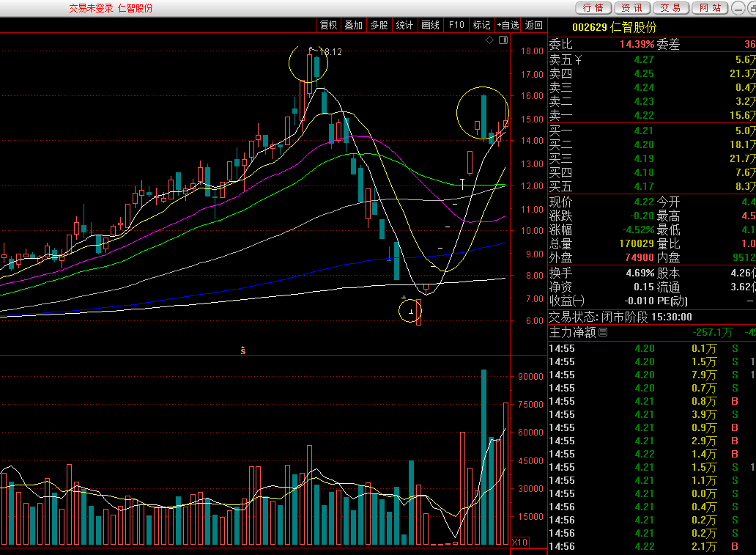Screen dimensions: 756x555
Task: Click the 14:56 trade row with 0.4万
Action: (x=652, y=507)
